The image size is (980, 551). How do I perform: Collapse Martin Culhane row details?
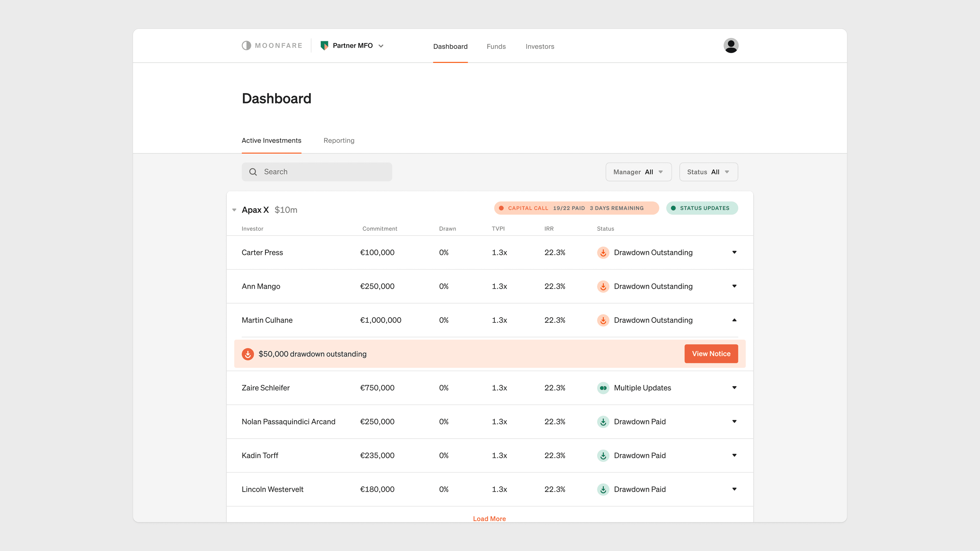coord(734,320)
